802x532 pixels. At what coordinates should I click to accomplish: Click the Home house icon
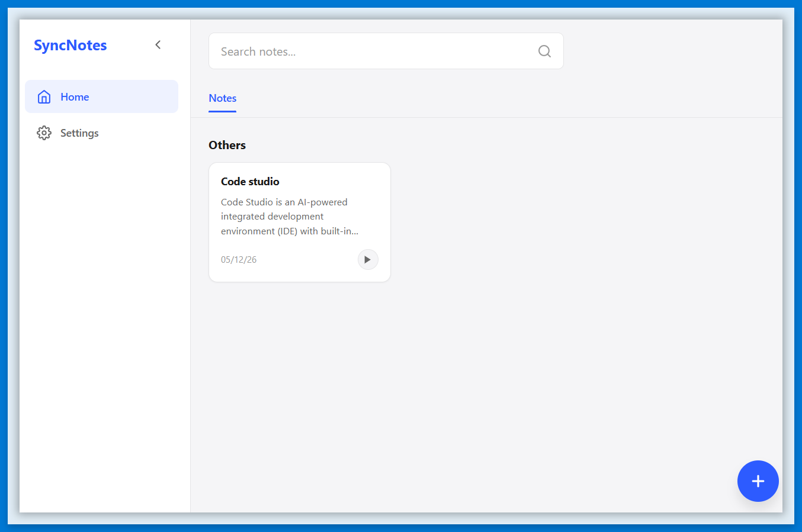[x=44, y=97]
